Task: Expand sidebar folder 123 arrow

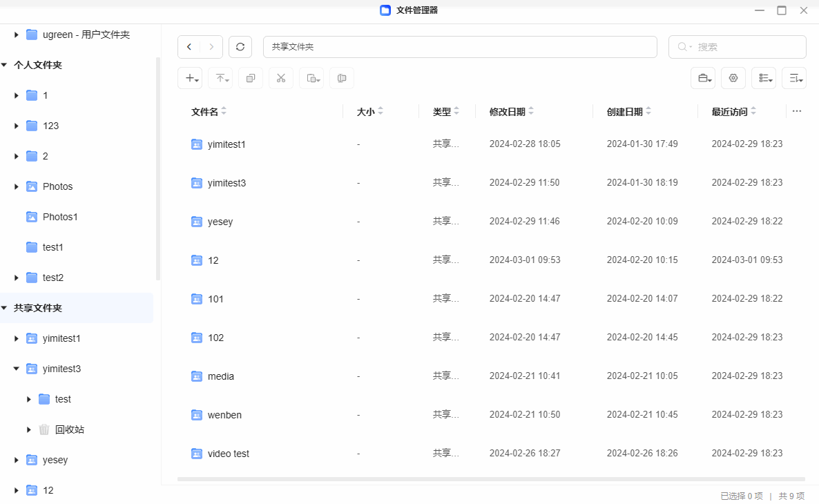Action: point(16,126)
